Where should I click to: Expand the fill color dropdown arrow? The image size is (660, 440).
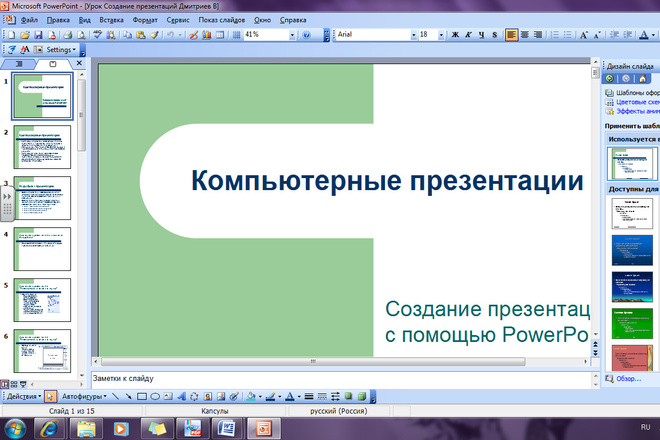click(x=260, y=396)
